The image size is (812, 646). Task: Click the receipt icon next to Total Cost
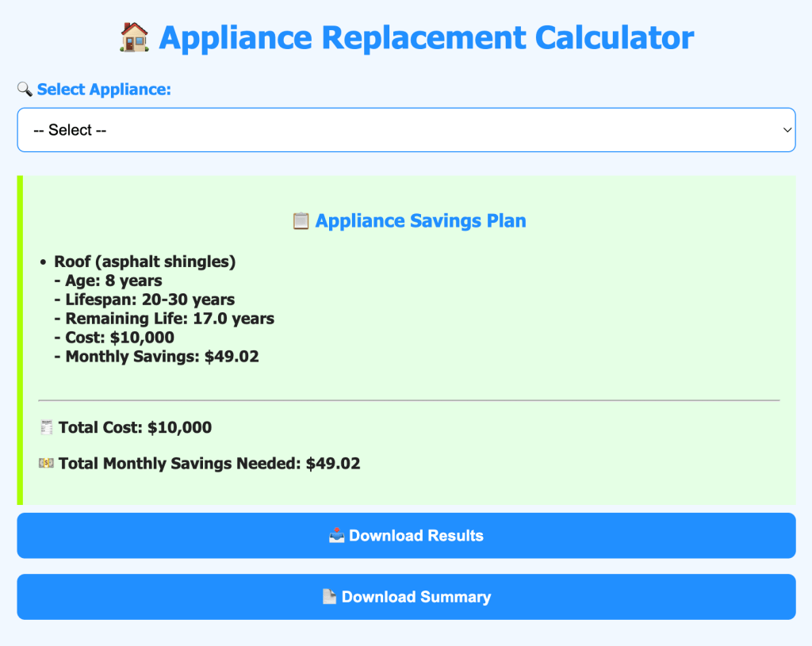tap(46, 427)
